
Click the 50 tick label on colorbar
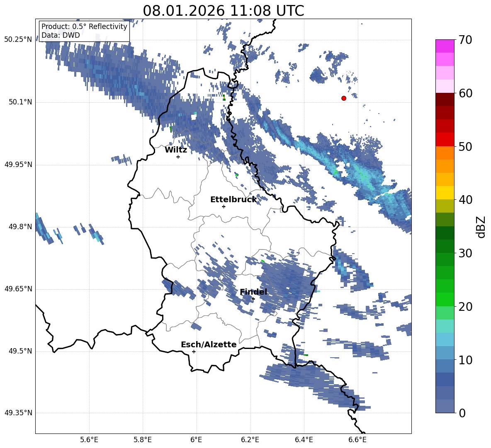pos(465,146)
